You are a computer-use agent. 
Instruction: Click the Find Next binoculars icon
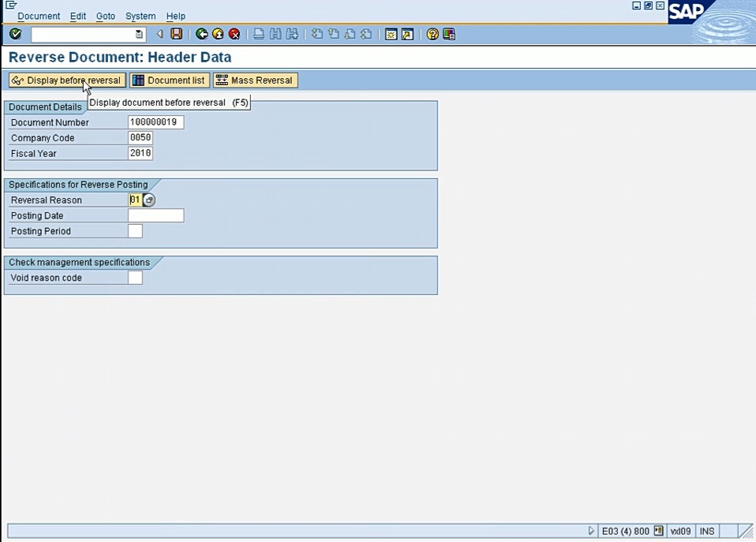click(292, 34)
